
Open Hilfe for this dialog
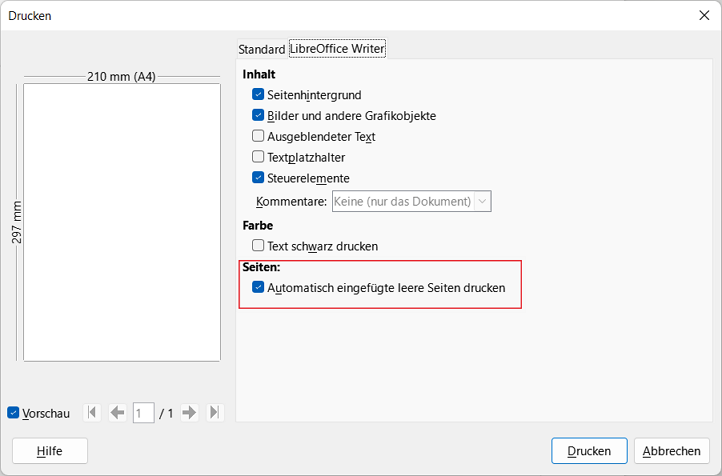point(50,451)
